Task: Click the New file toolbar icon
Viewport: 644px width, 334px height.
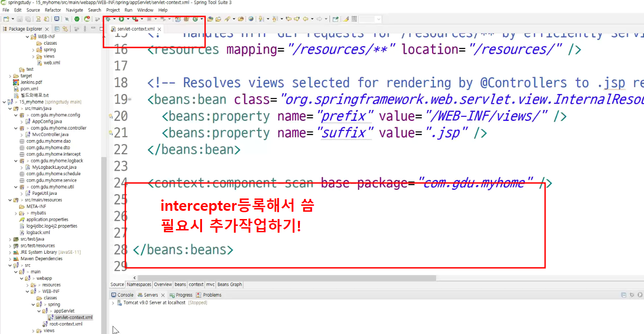Action: [x=6, y=19]
